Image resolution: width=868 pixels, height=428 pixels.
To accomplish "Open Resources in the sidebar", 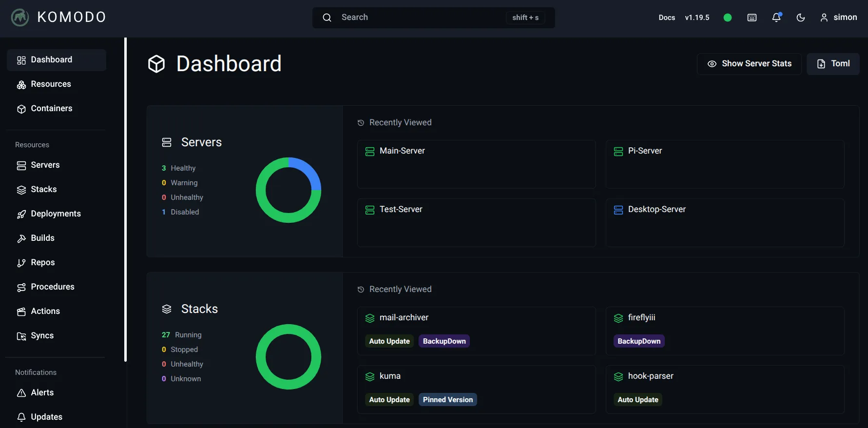I will pyautogui.click(x=57, y=84).
